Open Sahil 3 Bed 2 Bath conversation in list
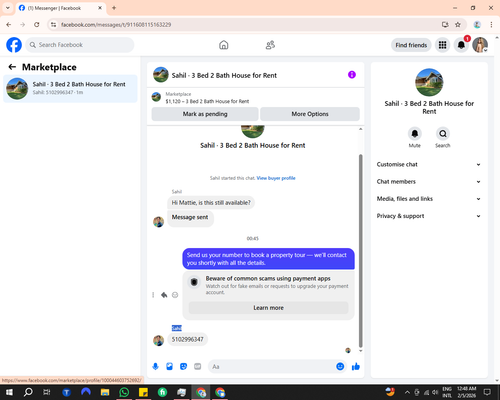Image resolution: width=500 pixels, height=400 pixels. [70, 89]
